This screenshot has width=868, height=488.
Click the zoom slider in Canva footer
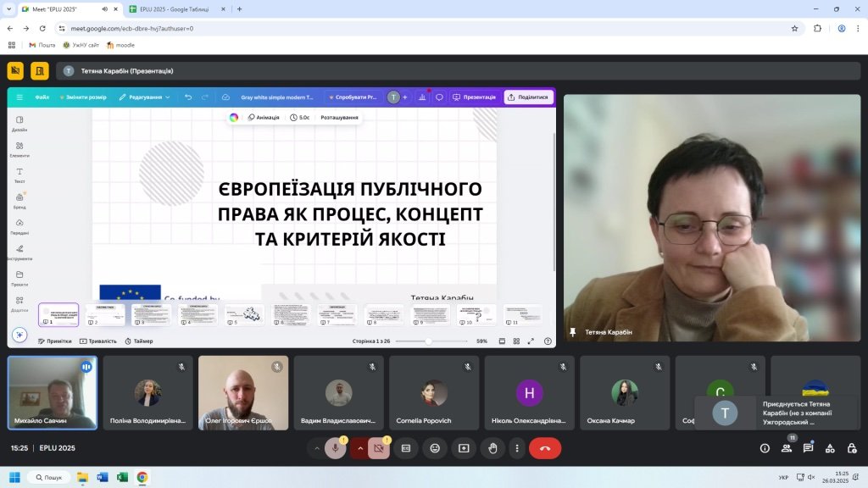click(428, 341)
